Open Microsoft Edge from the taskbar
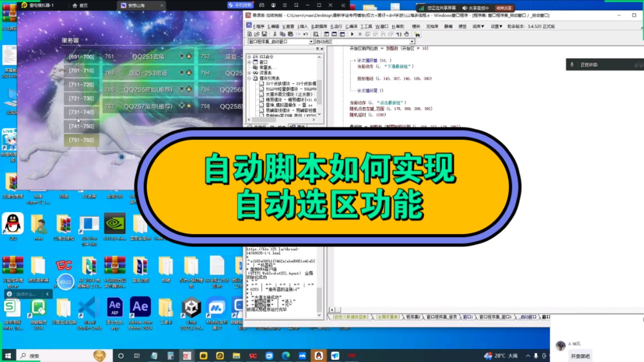644x362 pixels. [286, 356]
